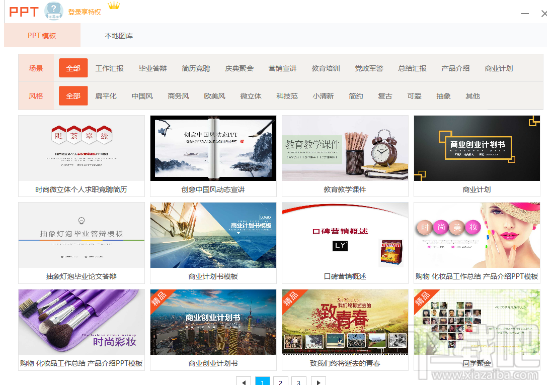Filter scenes by 工作汇报
Image resolution: width=547 pixels, height=385 pixels.
[110, 68]
